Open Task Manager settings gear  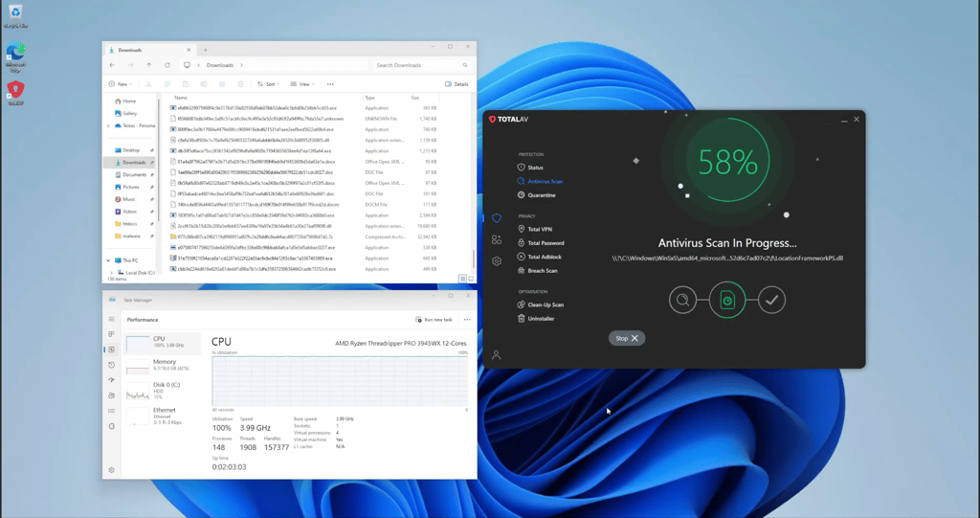pos(111,470)
